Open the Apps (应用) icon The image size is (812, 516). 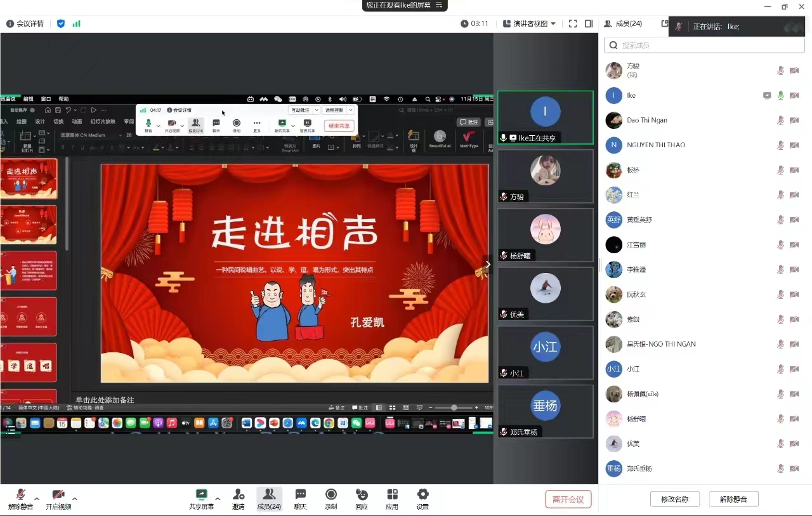tap(392, 495)
